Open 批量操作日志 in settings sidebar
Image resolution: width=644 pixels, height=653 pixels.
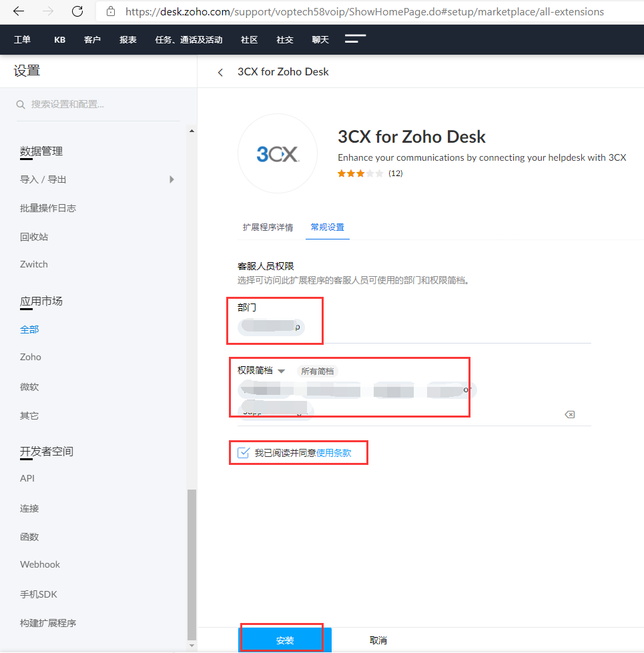coord(48,208)
